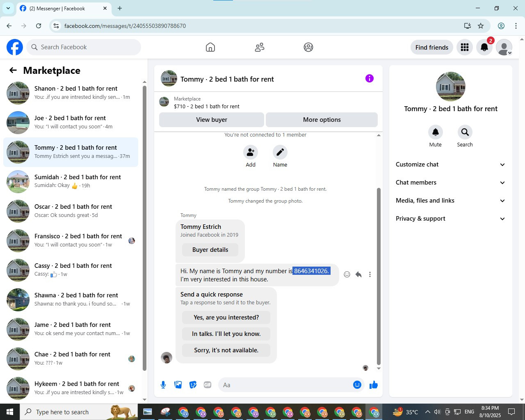Viewport: 525px width, 420px height.
Task: Expand Customize chat section
Action: pyautogui.click(x=450, y=164)
